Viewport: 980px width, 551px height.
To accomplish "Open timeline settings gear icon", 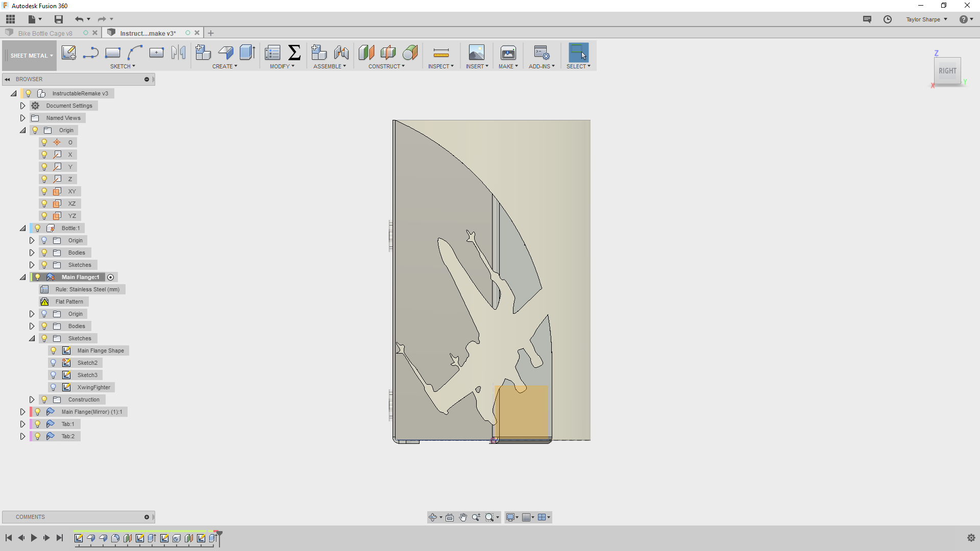I will click(x=971, y=538).
